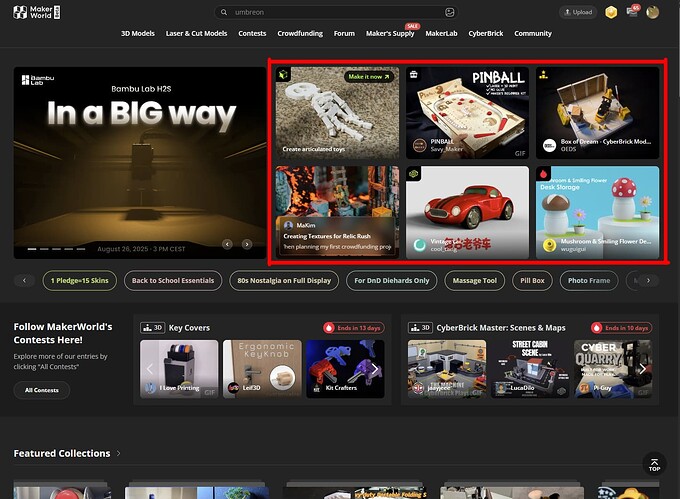This screenshot has width=680, height=499.
Task: Open image search icon in search bar
Action: (449, 12)
